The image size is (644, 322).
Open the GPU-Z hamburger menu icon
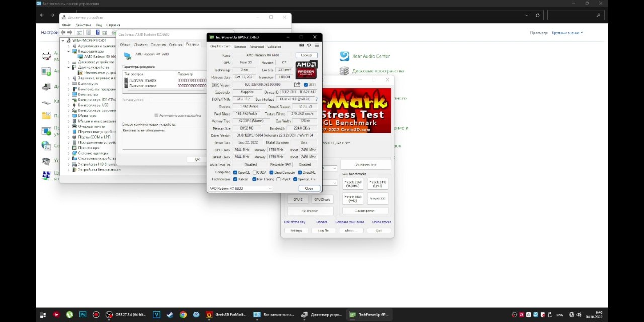317,45
